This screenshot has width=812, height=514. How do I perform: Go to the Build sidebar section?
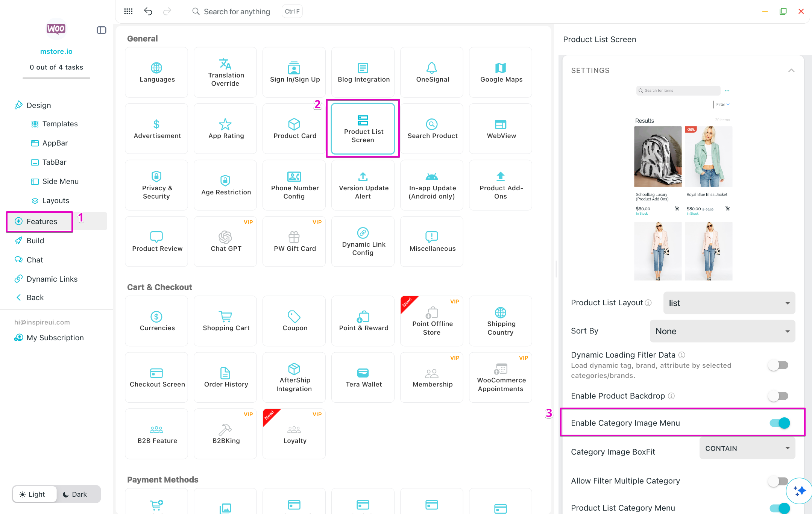pos(35,241)
